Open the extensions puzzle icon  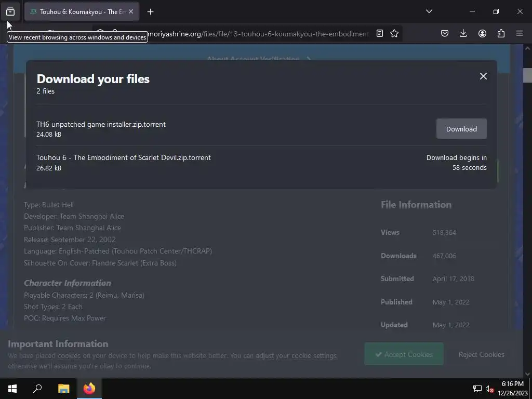pos(501,33)
